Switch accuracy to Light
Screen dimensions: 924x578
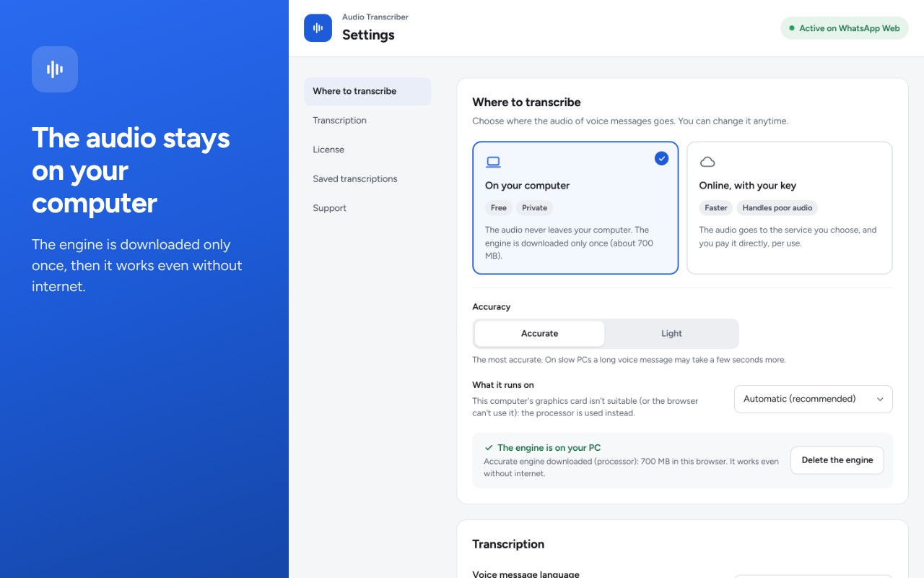pos(671,334)
